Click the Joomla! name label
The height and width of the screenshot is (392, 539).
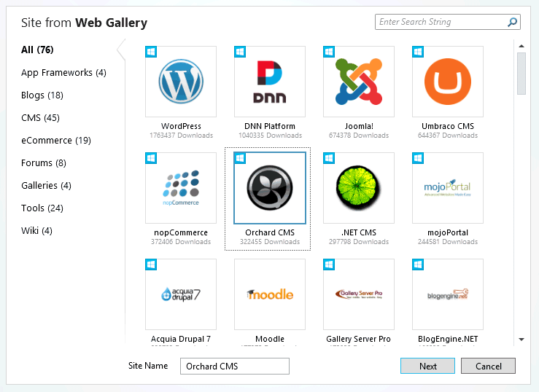tap(359, 126)
